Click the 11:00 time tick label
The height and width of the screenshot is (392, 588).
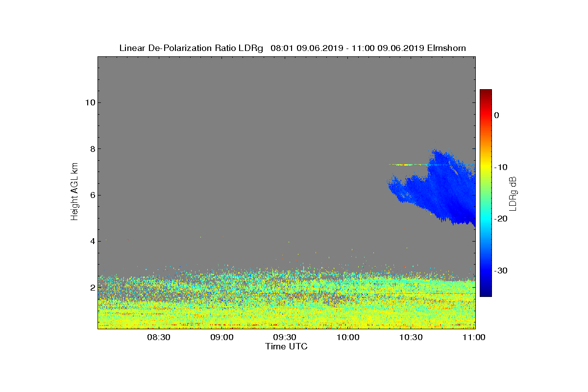coord(474,337)
